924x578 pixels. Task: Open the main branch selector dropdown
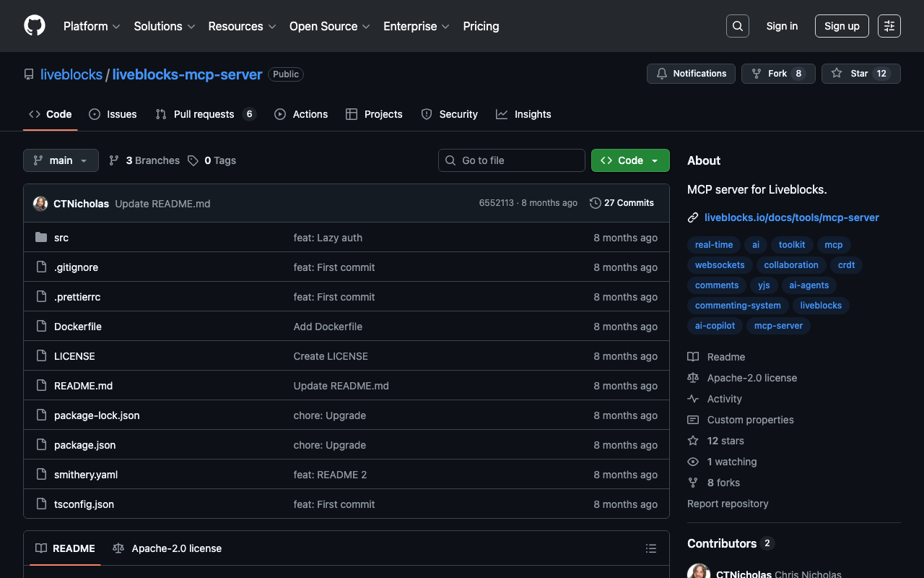coord(61,160)
